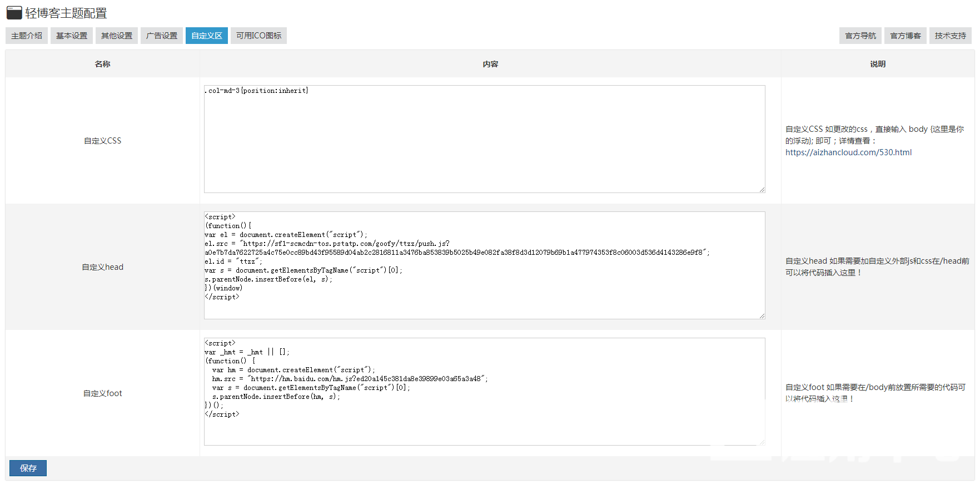Select the active 自定义区 tab
The height and width of the screenshot is (484, 980).
207,36
